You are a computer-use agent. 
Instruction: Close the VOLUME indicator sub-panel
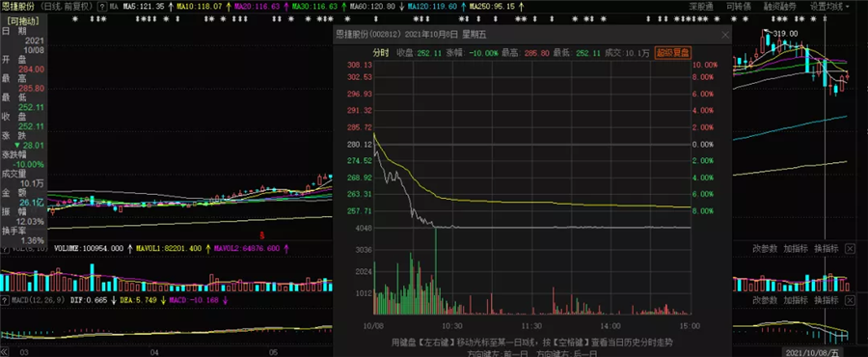click(x=850, y=249)
